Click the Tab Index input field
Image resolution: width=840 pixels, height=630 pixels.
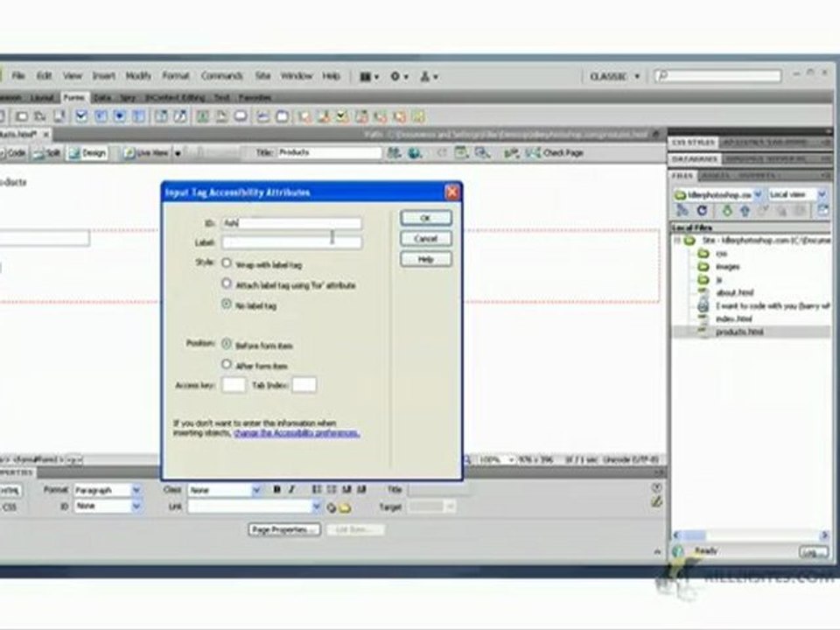click(x=304, y=385)
